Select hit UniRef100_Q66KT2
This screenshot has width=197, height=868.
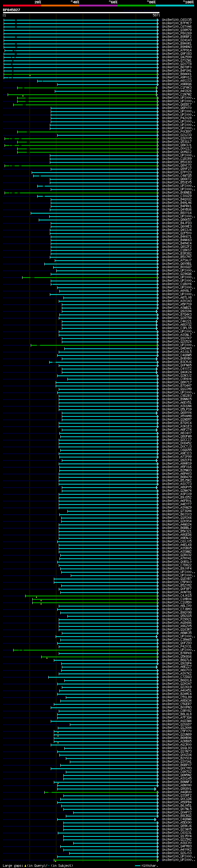177,179
